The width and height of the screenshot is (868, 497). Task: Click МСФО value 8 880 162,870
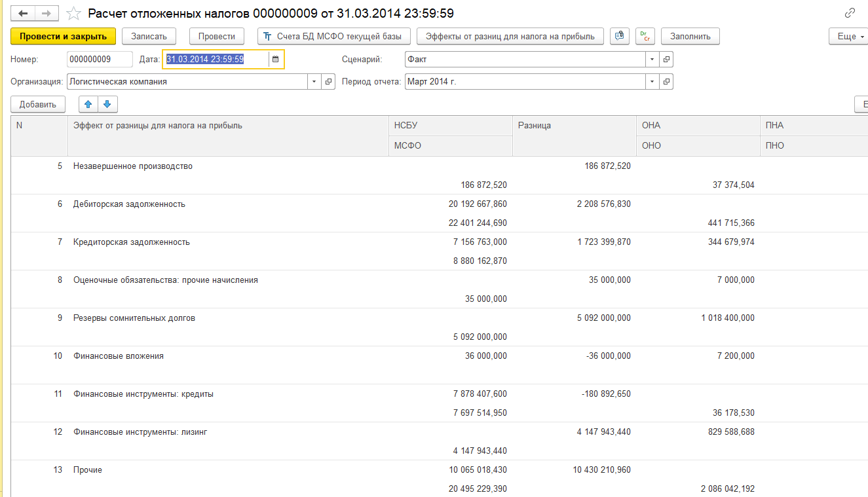click(x=480, y=261)
